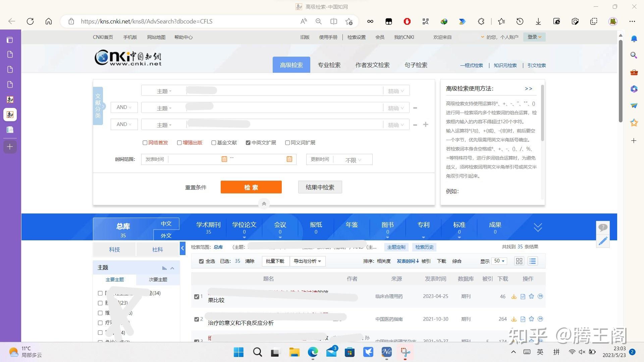The height and width of the screenshot is (362, 644).
Task: Click the orange 检索 search button
Action: point(251,187)
